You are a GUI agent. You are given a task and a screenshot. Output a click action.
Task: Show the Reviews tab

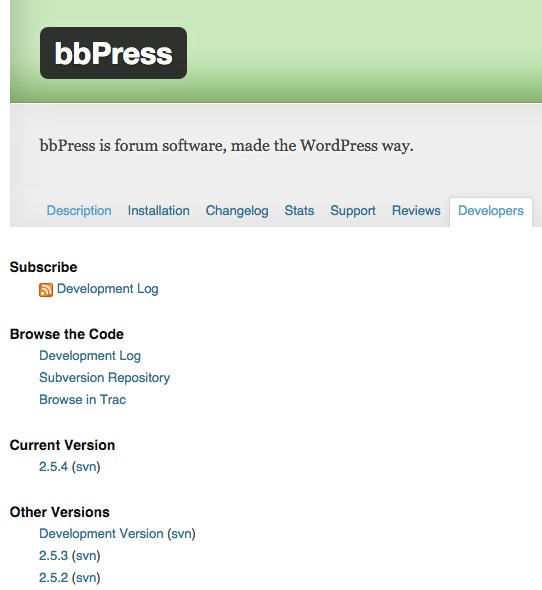(416, 211)
